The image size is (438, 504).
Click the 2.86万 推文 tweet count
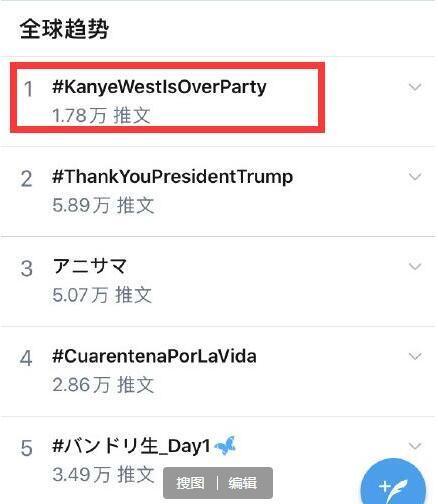(x=103, y=385)
